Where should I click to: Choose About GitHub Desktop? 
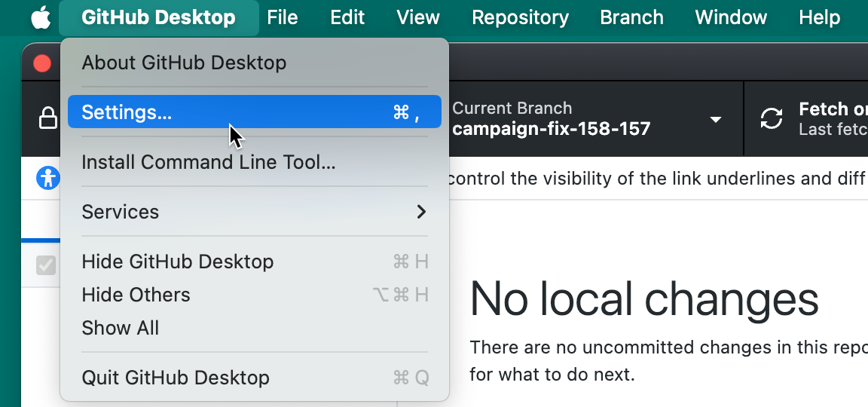pos(255,63)
